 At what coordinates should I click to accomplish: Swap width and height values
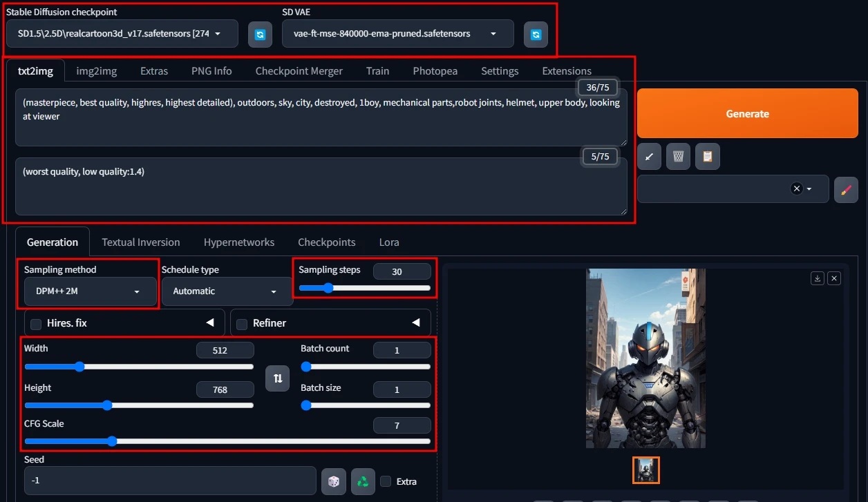[x=278, y=378]
